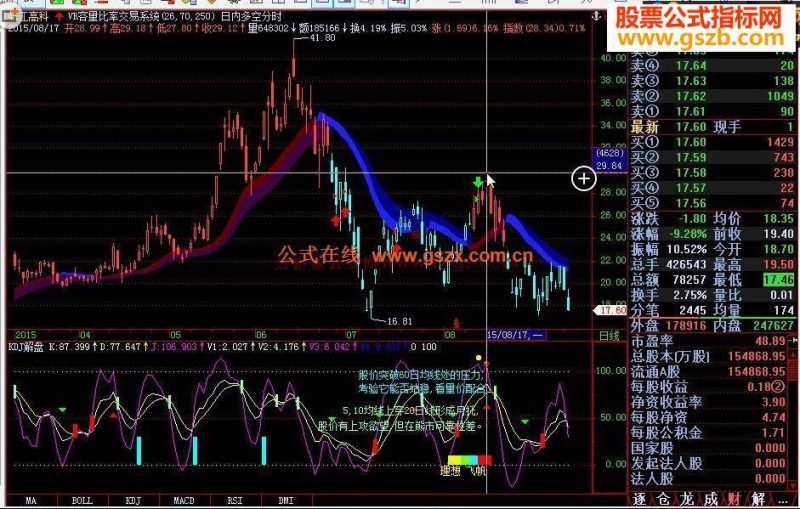
Task: Click the 15/08/17 date marker on timeline
Action: tap(515, 335)
